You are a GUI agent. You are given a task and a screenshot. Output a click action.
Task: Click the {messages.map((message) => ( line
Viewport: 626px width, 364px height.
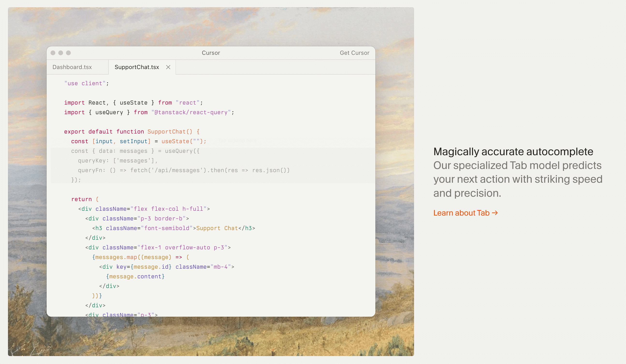click(141, 257)
